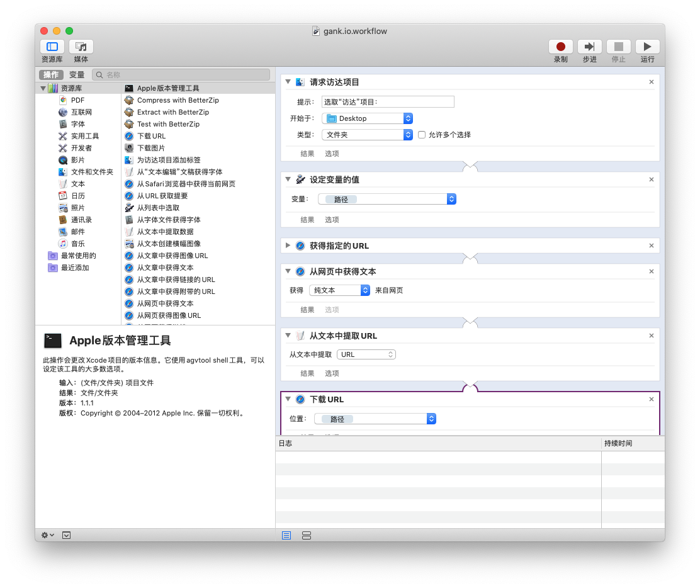Collapse the 从网页中获得文本 action
Viewport: 700px width, 588px height.
click(288, 271)
